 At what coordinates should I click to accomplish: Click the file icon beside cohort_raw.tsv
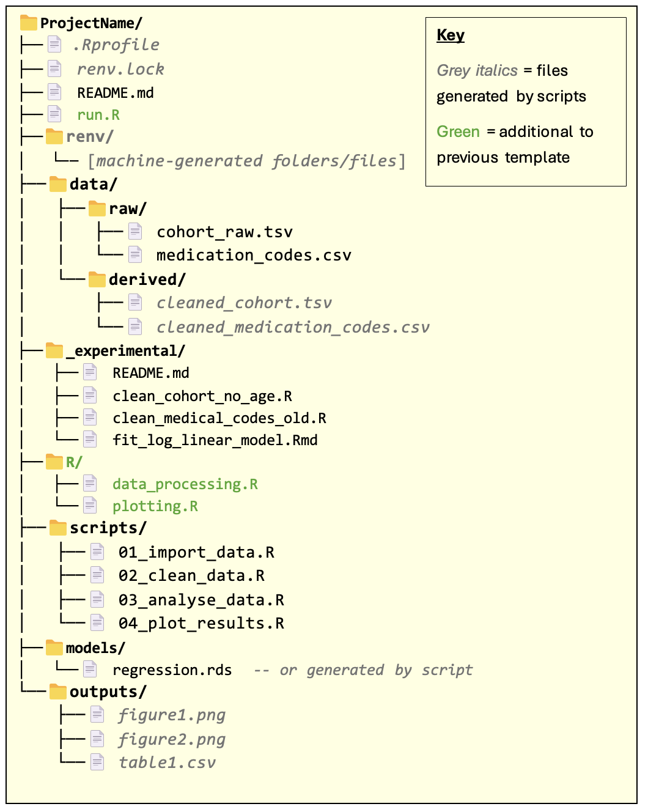pos(135,232)
